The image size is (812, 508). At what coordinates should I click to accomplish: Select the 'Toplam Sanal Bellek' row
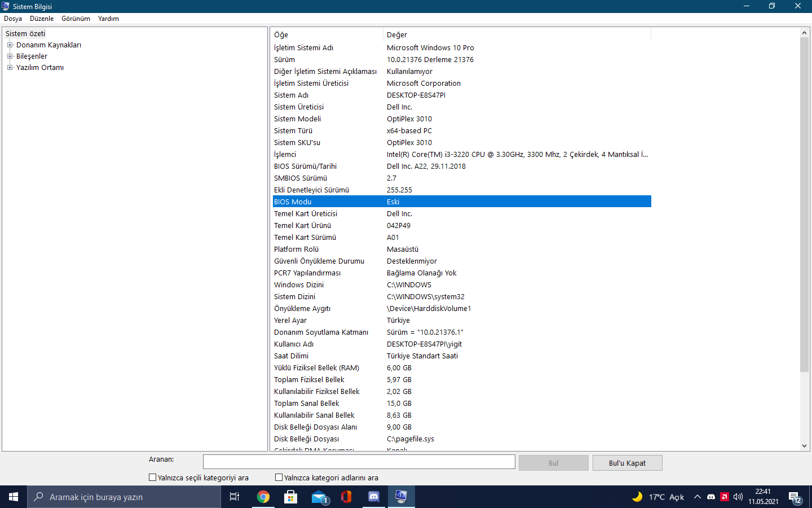pos(462,404)
